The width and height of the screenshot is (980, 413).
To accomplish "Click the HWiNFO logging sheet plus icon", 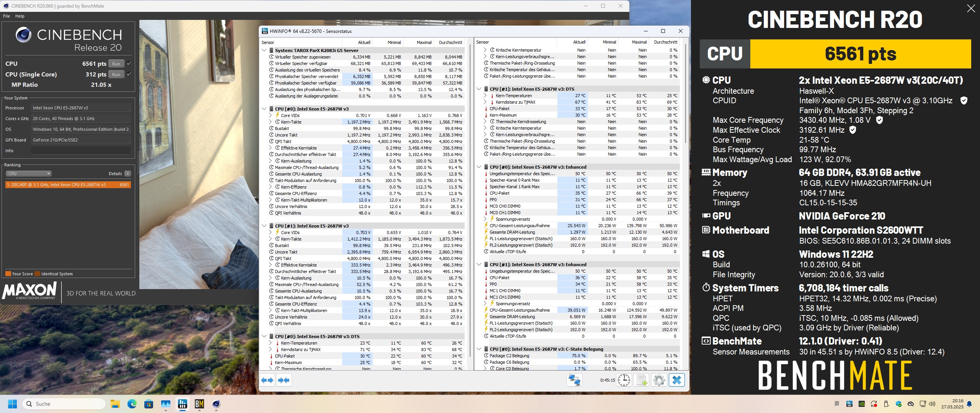I will pos(642,380).
